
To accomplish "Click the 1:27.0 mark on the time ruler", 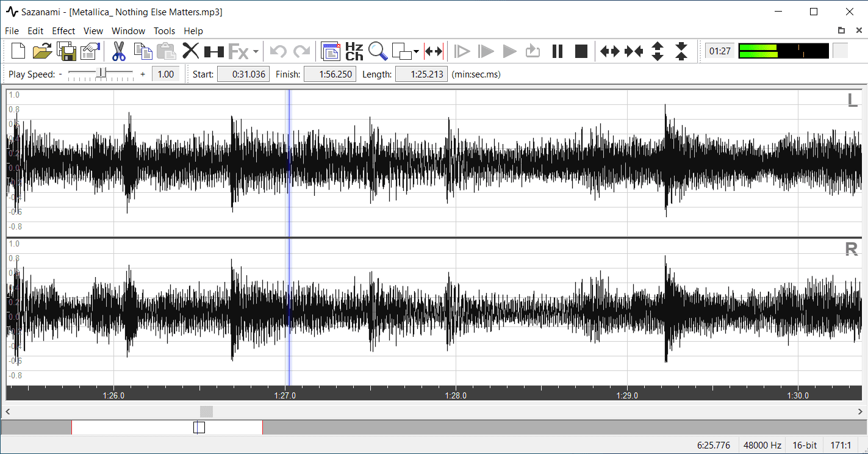I will (285, 395).
